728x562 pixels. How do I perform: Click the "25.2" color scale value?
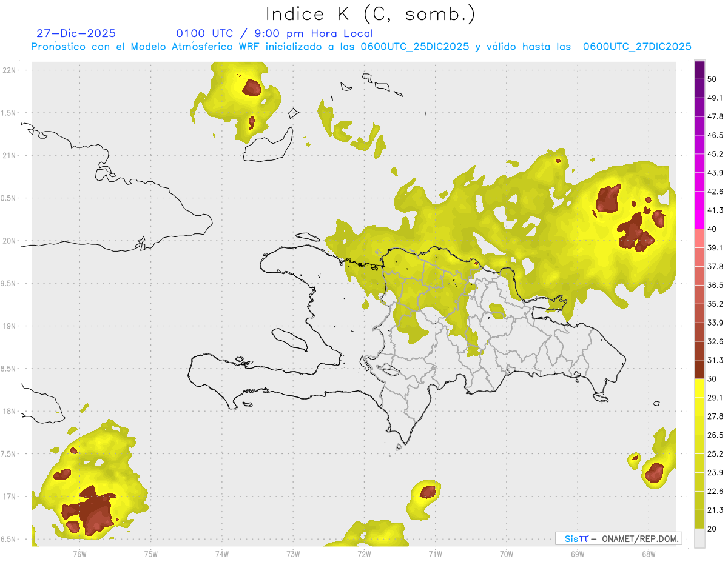pos(715,454)
